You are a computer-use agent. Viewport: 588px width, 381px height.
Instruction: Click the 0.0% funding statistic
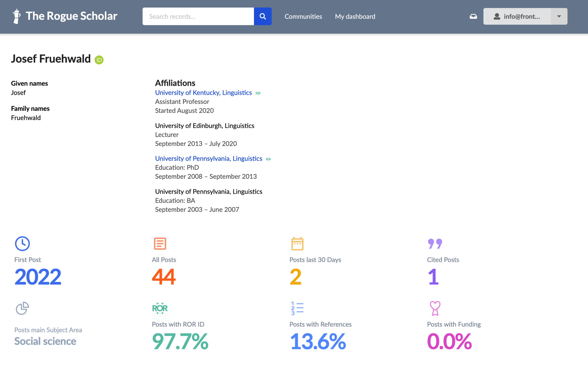click(x=450, y=342)
